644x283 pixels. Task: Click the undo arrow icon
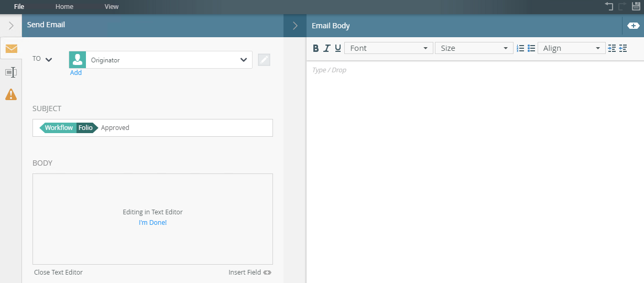point(609,6)
